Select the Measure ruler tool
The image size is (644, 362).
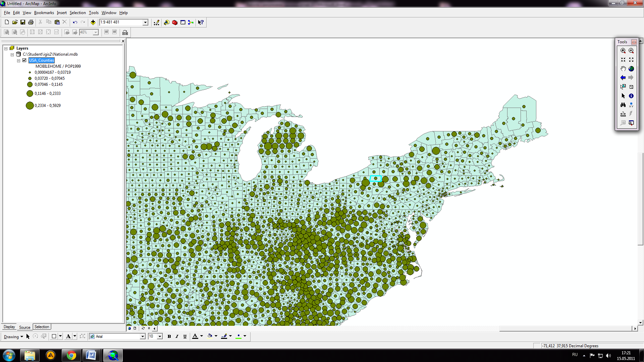click(623, 114)
